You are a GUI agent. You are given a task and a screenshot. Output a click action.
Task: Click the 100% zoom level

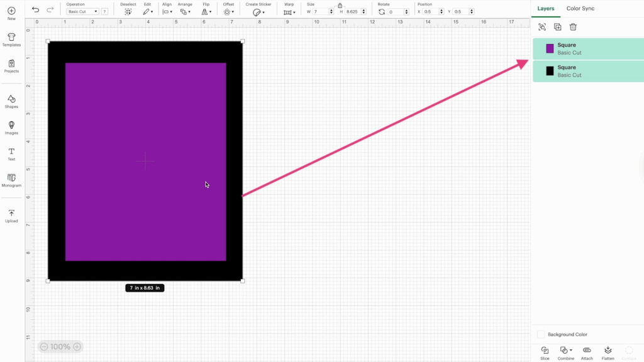(60, 347)
